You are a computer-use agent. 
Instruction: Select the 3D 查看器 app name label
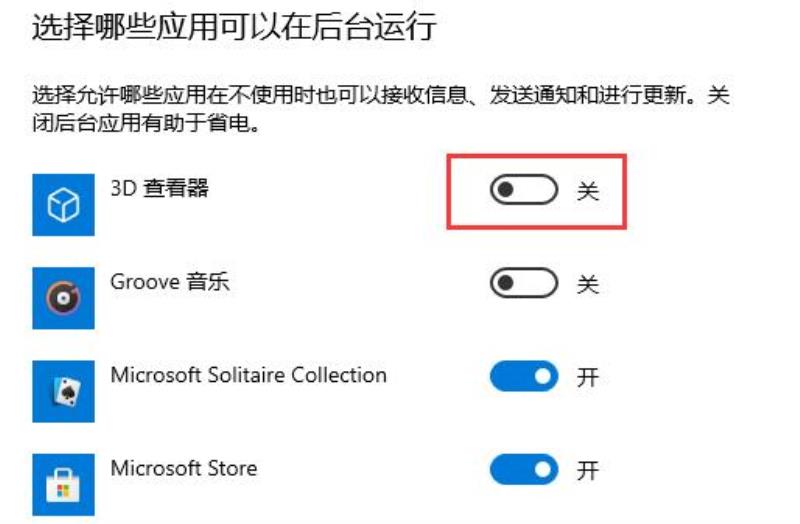[160, 188]
